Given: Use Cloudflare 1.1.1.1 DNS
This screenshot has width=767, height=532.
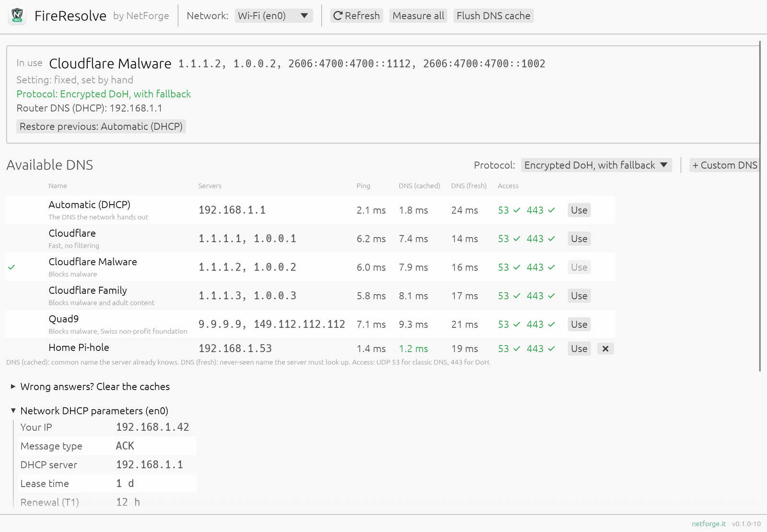Looking at the screenshot, I should pos(579,239).
